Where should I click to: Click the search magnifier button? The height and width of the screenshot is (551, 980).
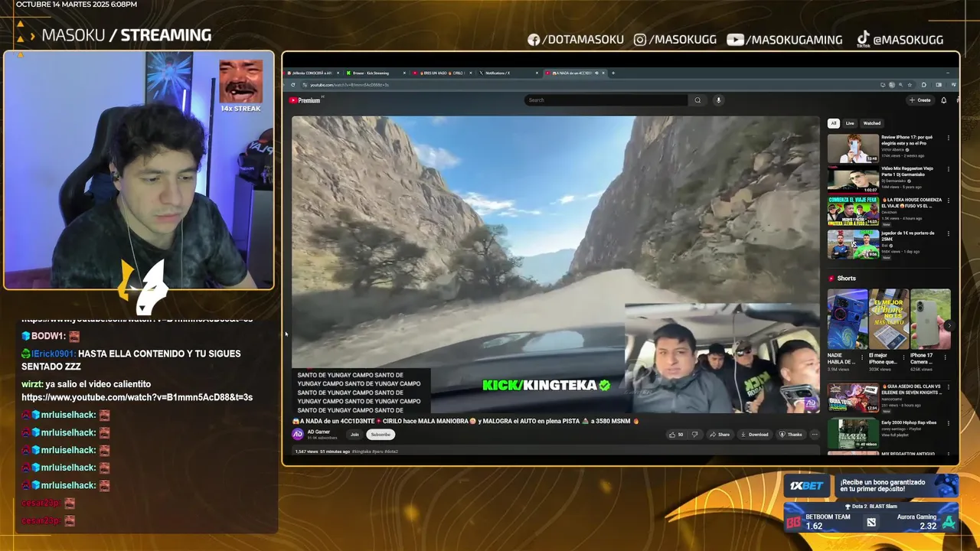coord(697,100)
